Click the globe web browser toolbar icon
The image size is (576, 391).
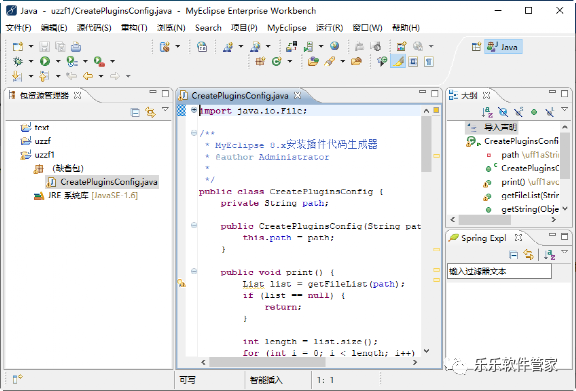(334, 46)
